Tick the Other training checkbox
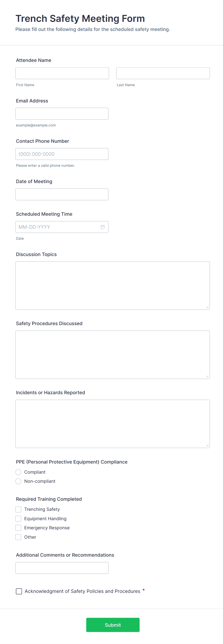This screenshot has width=223, height=644. (18, 537)
